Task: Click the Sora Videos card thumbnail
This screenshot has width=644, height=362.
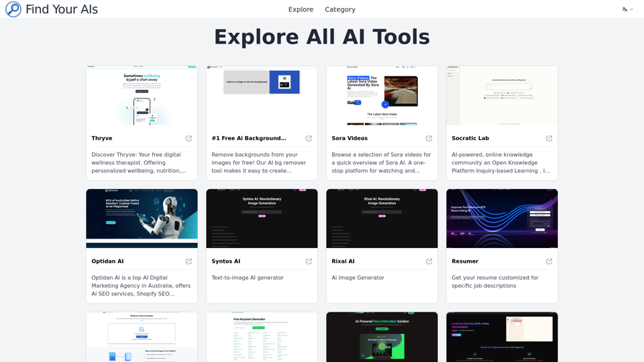Action: 382,96
